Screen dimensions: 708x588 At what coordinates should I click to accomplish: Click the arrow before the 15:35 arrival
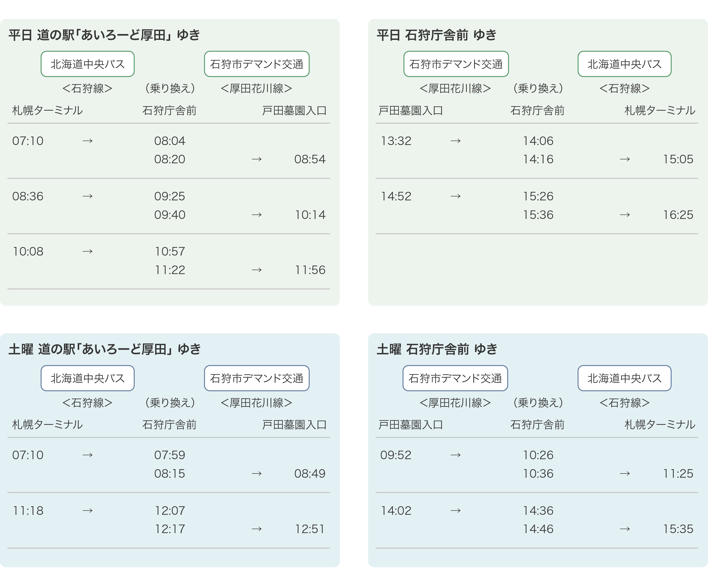[625, 529]
